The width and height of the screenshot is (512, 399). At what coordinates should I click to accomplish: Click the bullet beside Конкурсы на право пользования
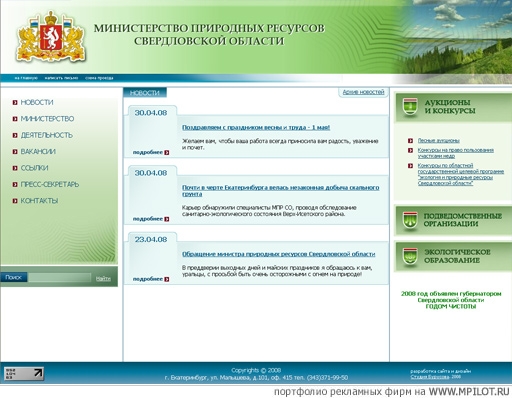(411, 150)
